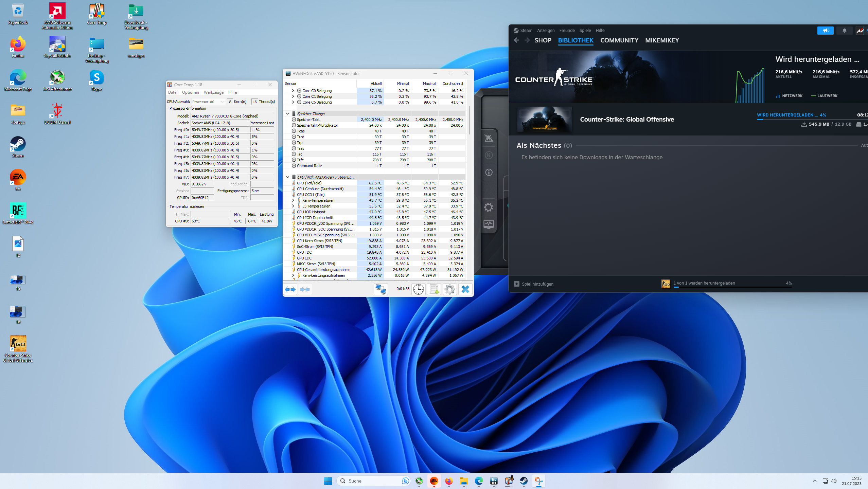The width and height of the screenshot is (868, 489).
Task: Switch to Steam COMMUNITY tab
Action: (619, 40)
